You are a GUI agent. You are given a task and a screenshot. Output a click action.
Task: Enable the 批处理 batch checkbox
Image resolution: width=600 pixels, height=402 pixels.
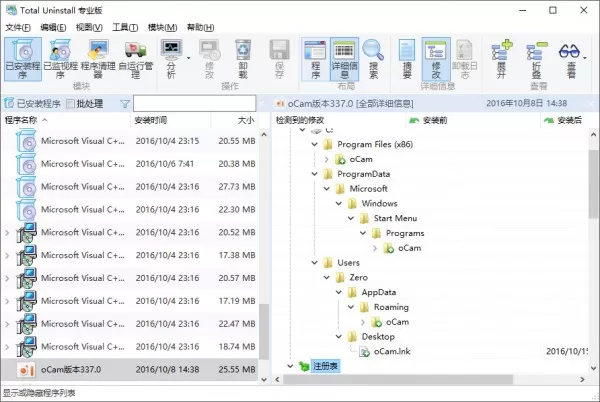[70, 104]
